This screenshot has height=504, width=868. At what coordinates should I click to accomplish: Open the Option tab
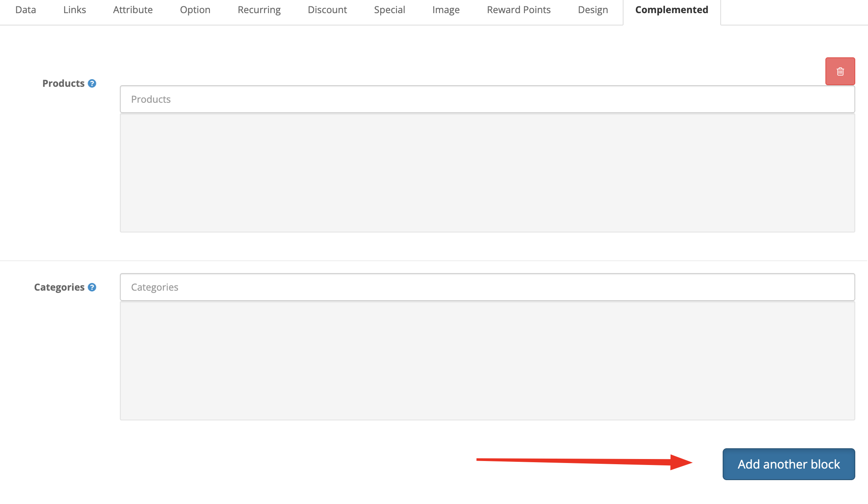(195, 10)
